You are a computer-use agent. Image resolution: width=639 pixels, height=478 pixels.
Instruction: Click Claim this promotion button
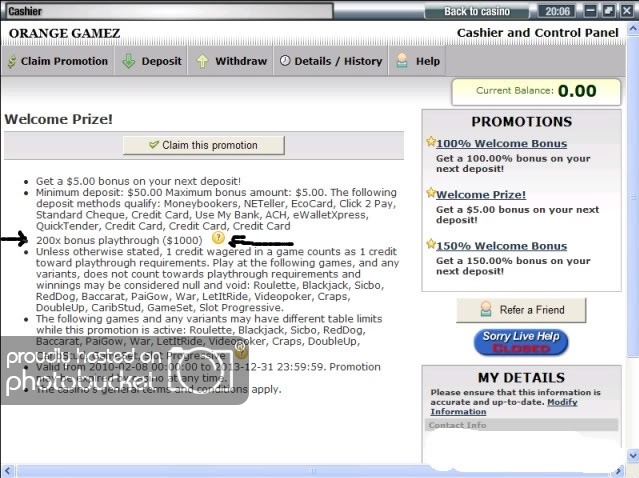[x=204, y=145]
